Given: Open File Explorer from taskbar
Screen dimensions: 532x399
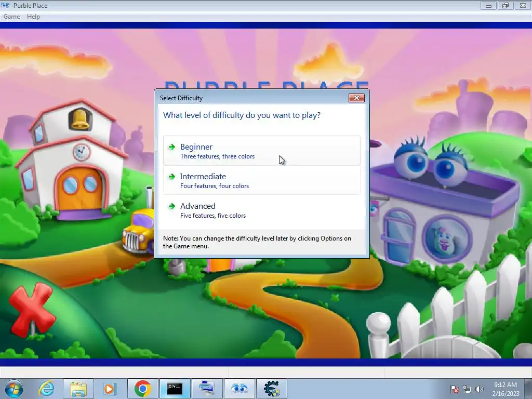Looking at the screenshot, I should click(x=78, y=389).
